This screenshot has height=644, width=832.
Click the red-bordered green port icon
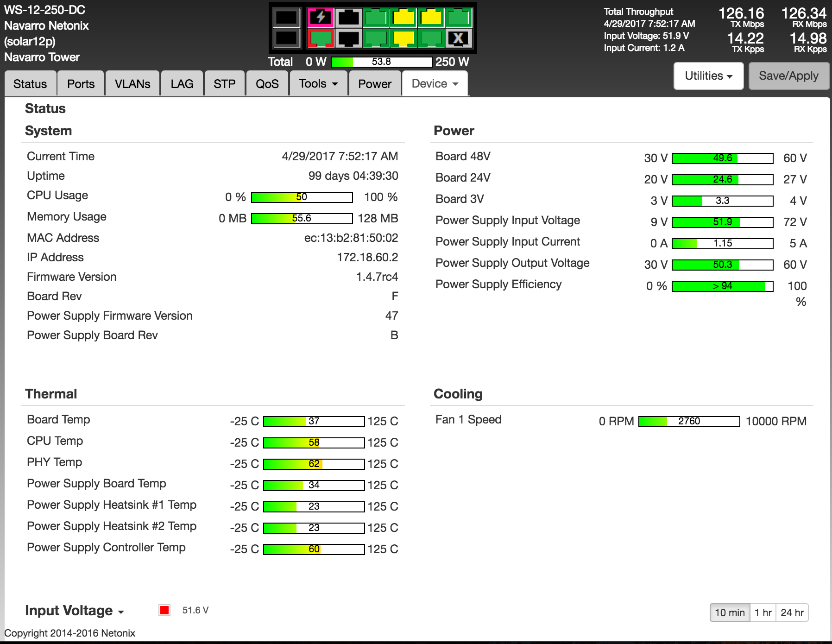[x=321, y=38]
